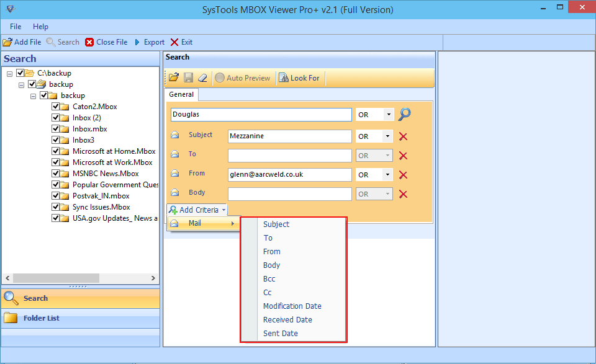The width and height of the screenshot is (596, 364).
Task: Click the open folder icon in Search toolbar
Action: (174, 78)
